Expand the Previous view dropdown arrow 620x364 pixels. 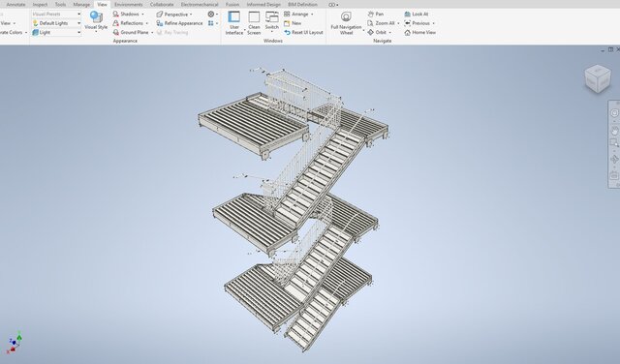coord(433,23)
